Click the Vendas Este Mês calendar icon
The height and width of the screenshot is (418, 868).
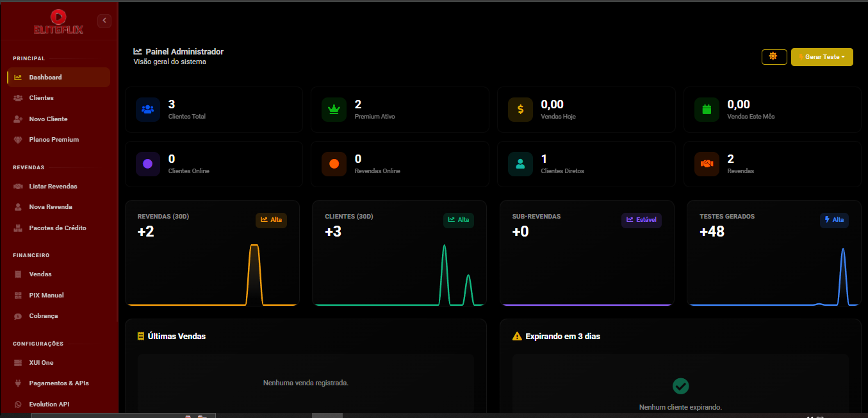tap(707, 110)
